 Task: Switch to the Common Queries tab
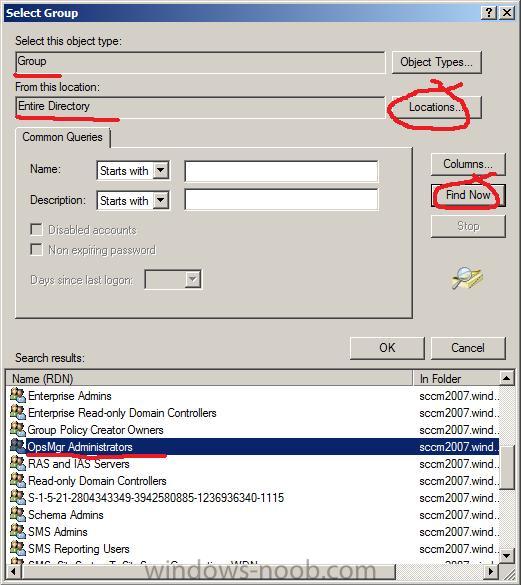point(62,137)
